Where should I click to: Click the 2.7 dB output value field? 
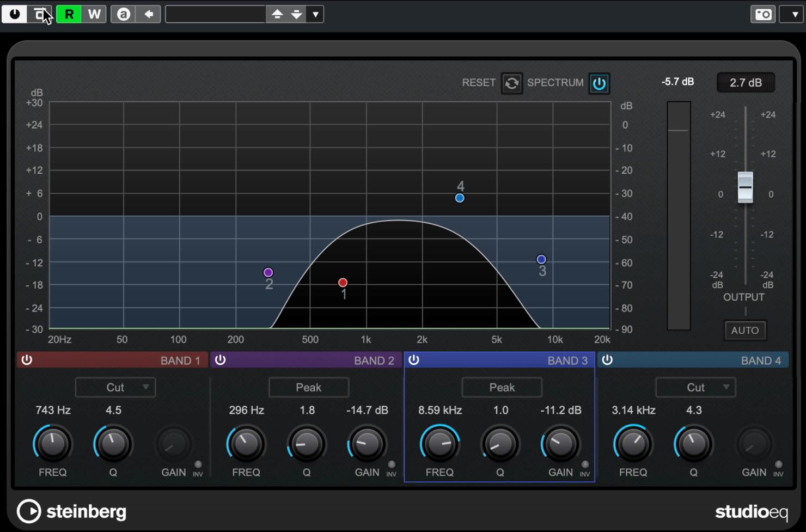[x=746, y=83]
